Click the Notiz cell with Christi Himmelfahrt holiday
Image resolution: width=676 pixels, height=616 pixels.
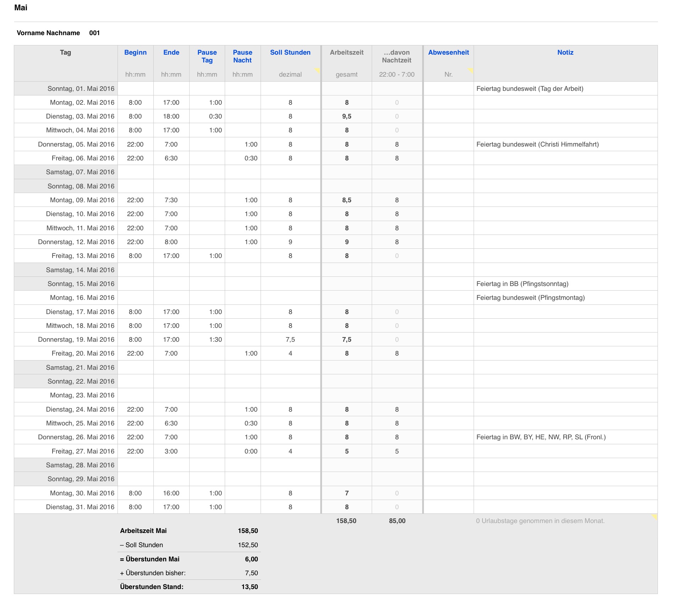coord(565,144)
